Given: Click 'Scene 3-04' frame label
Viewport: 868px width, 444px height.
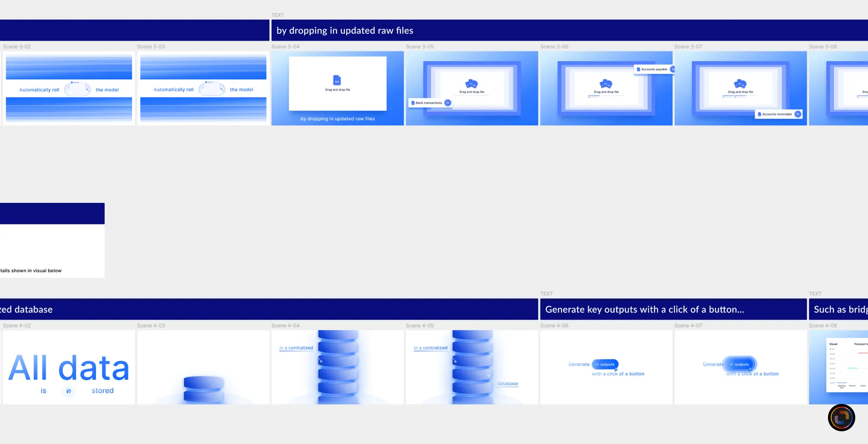Looking at the screenshot, I should pyautogui.click(x=285, y=46).
